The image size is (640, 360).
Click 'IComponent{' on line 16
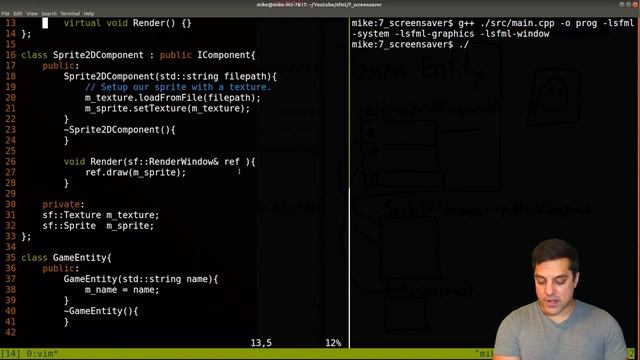(226, 55)
